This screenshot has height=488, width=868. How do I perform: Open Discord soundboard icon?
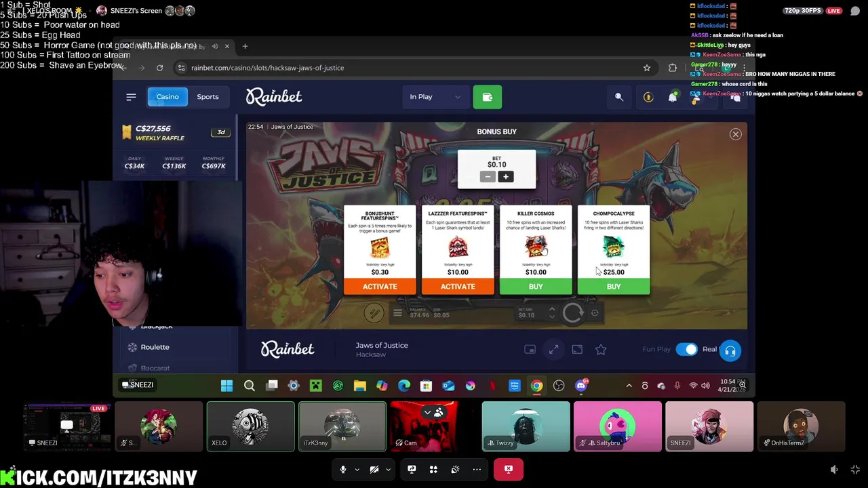(x=455, y=469)
